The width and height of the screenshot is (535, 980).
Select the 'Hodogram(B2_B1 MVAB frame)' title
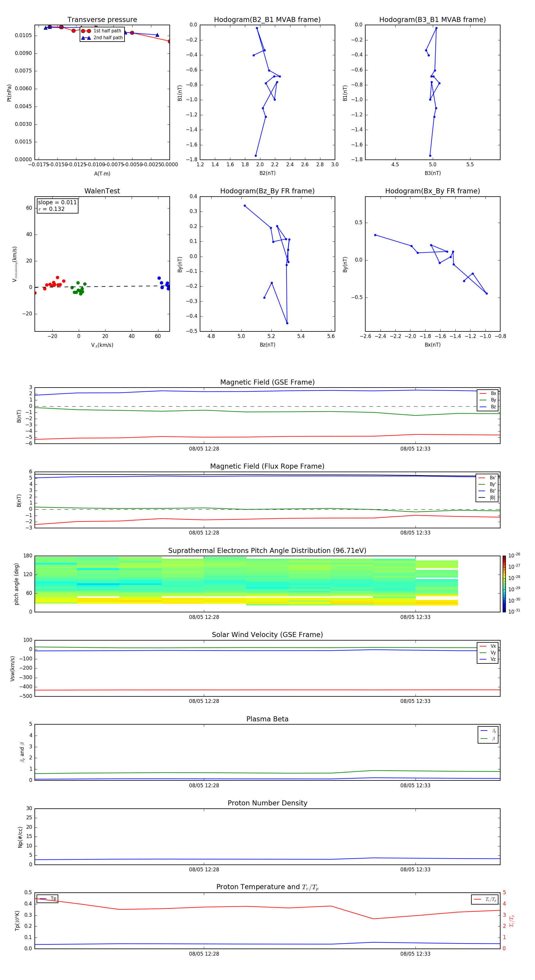click(267, 20)
